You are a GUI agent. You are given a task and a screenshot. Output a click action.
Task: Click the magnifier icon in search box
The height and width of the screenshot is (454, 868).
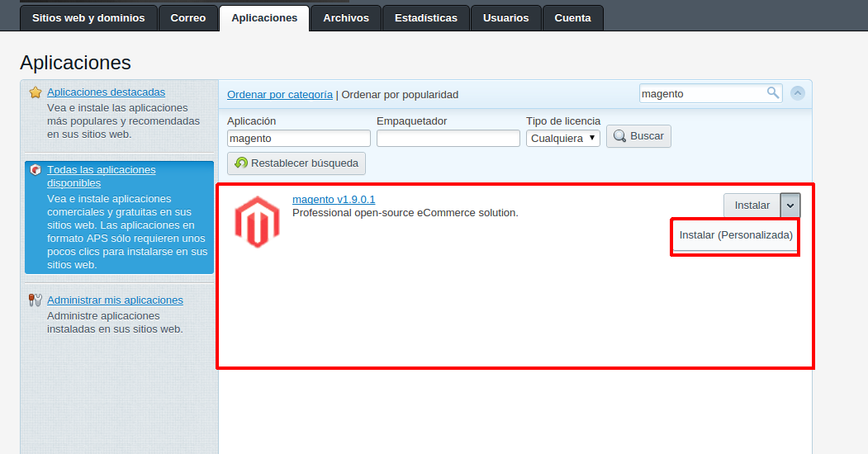point(773,93)
